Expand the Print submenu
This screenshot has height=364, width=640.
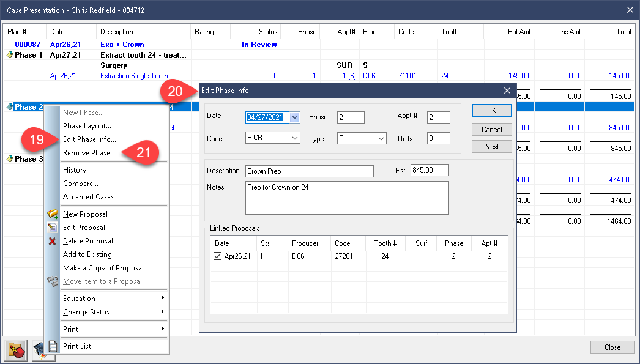pyautogui.click(x=113, y=329)
